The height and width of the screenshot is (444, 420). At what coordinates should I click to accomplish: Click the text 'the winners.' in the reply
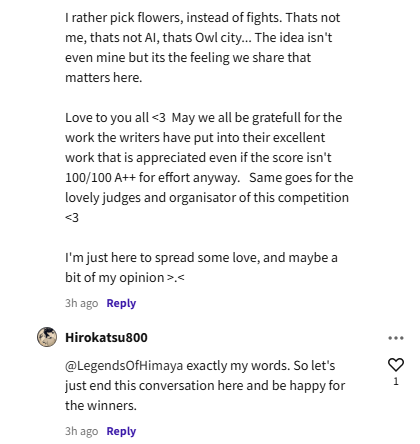[x=101, y=406]
